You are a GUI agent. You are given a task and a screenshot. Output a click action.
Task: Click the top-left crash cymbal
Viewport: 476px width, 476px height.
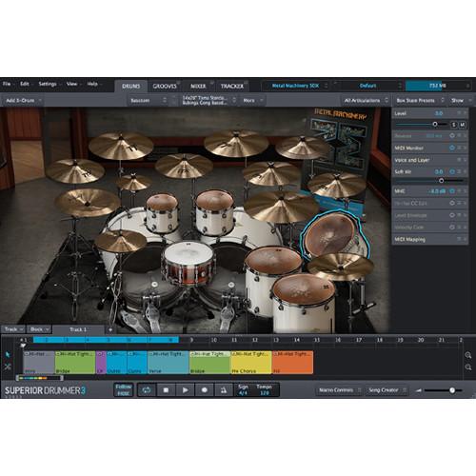[x=121, y=146]
